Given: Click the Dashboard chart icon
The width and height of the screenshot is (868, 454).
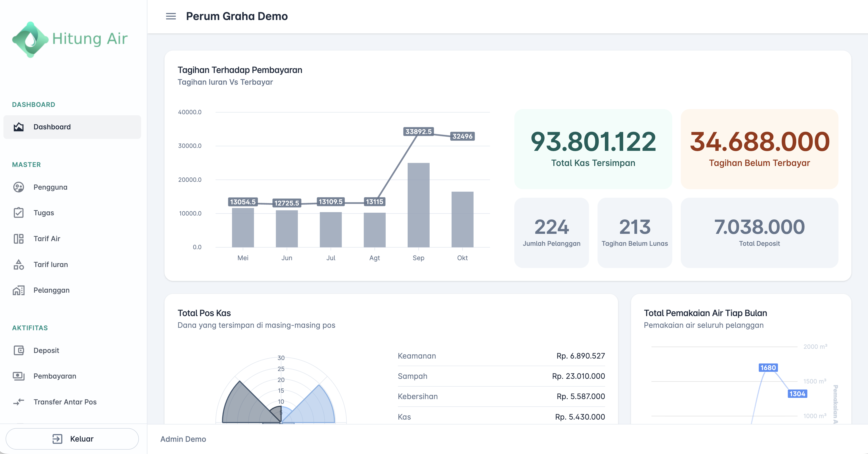Looking at the screenshot, I should [x=19, y=127].
